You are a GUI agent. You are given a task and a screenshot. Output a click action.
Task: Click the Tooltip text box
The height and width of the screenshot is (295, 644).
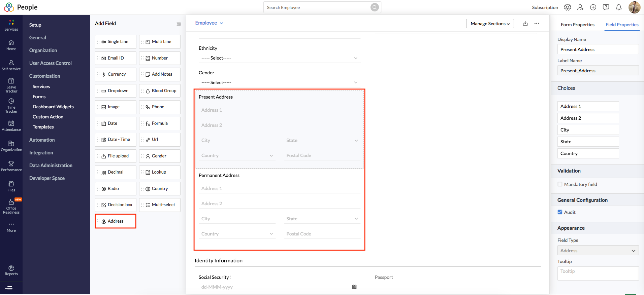click(x=598, y=273)
